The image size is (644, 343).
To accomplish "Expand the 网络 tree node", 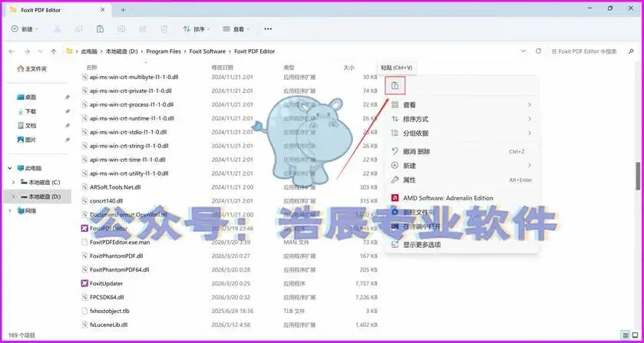I will (10, 211).
